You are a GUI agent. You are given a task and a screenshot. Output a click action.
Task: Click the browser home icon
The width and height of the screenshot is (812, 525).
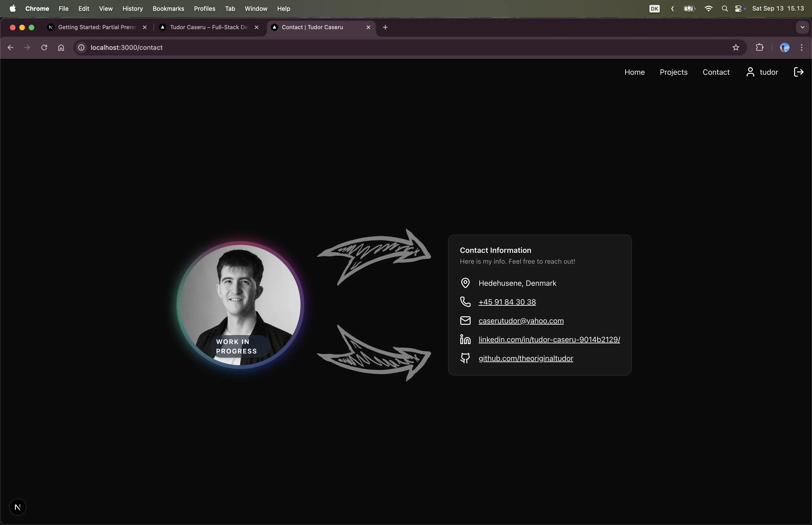(x=61, y=47)
